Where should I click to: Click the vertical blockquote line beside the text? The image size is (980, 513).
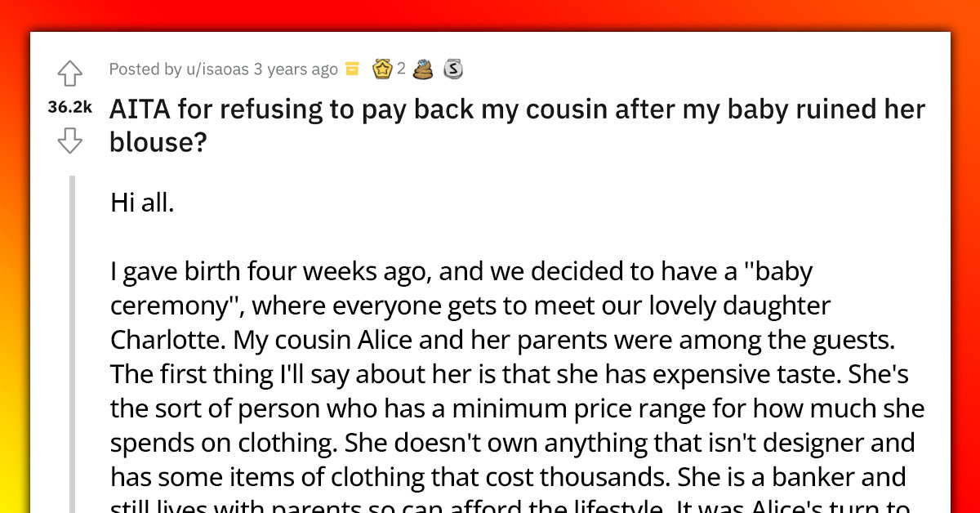click(x=73, y=327)
